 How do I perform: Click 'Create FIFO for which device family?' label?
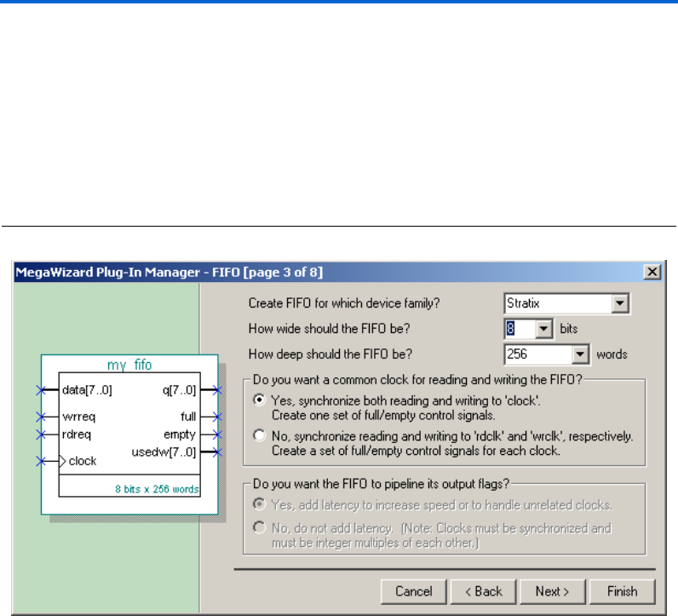click(x=344, y=303)
